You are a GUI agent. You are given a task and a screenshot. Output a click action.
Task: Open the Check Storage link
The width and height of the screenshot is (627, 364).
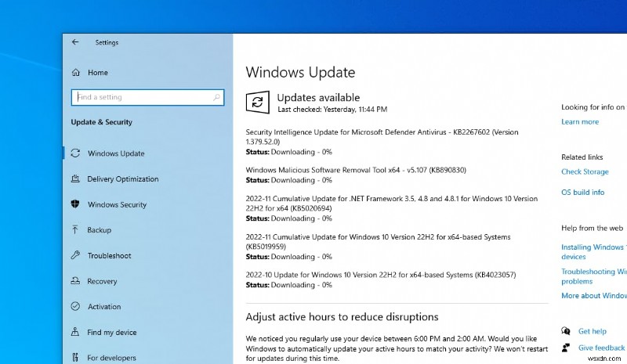[x=585, y=171]
